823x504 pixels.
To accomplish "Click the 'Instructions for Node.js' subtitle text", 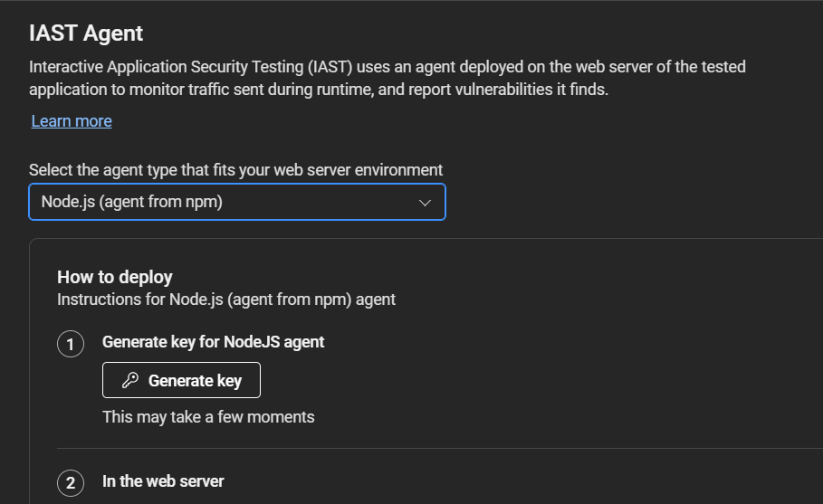I will pos(226,299).
